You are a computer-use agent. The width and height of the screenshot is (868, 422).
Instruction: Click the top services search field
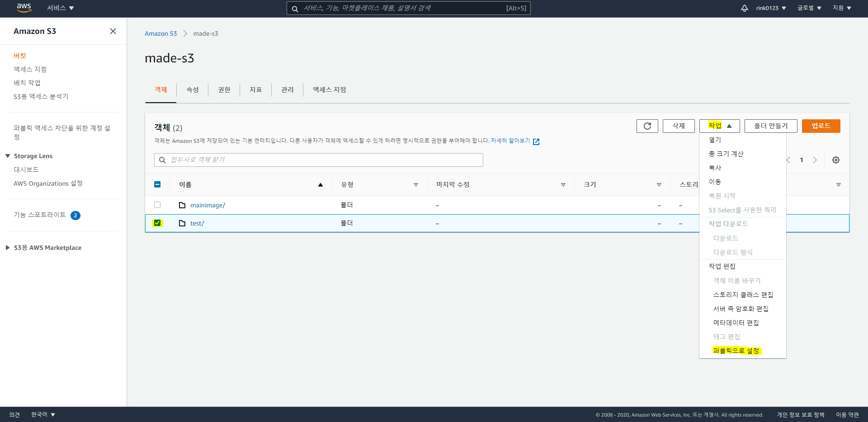409,8
